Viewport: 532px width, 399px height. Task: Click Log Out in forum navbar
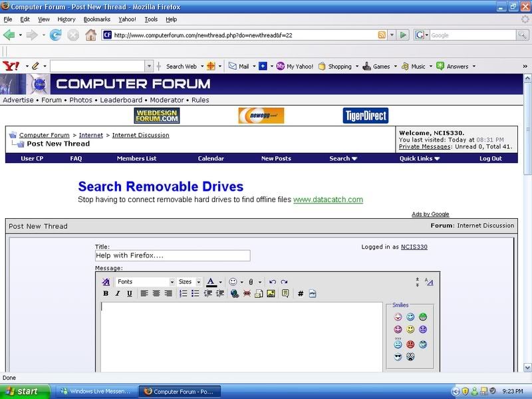click(x=491, y=158)
